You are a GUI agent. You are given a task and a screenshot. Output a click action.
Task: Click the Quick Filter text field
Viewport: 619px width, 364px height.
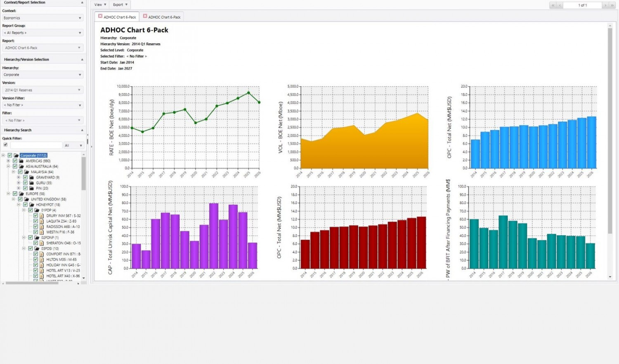(36, 145)
